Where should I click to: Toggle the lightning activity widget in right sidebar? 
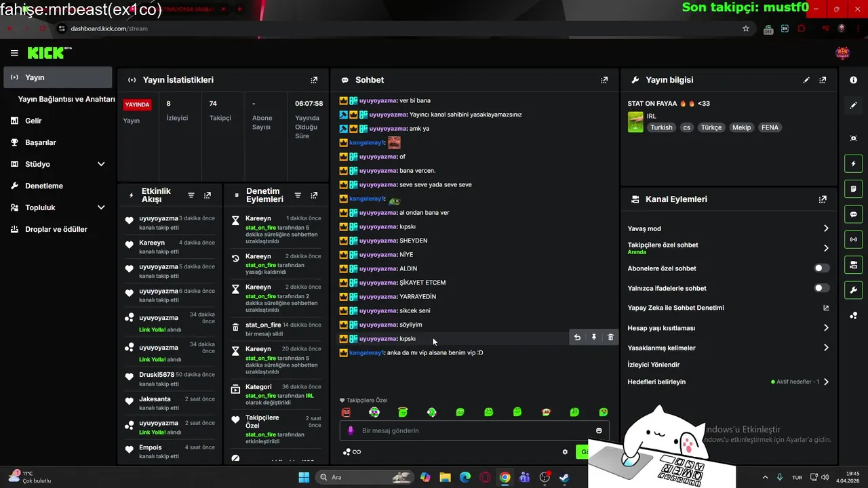pos(854,164)
